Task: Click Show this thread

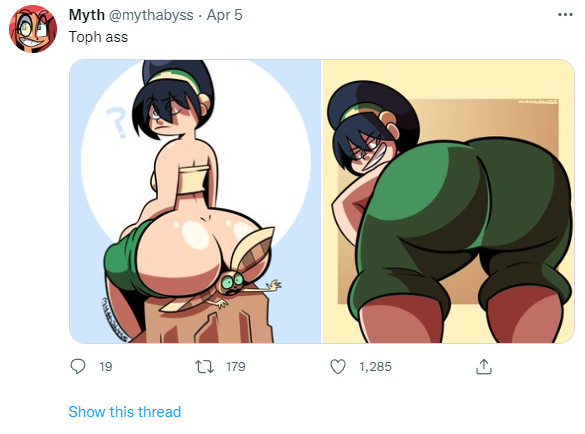Action: tap(125, 412)
